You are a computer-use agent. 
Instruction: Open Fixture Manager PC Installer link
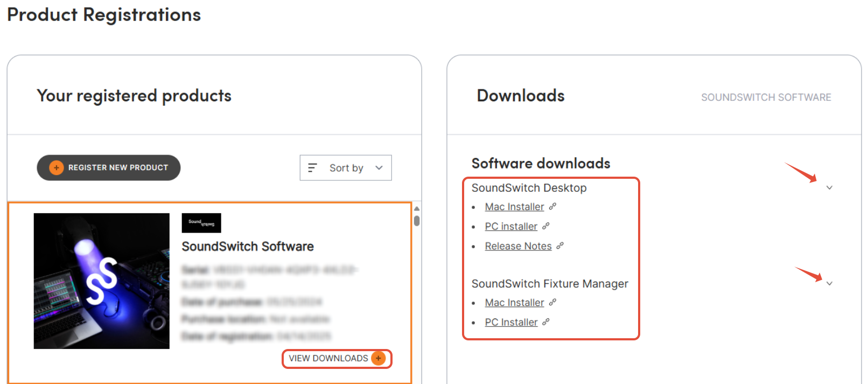(511, 322)
